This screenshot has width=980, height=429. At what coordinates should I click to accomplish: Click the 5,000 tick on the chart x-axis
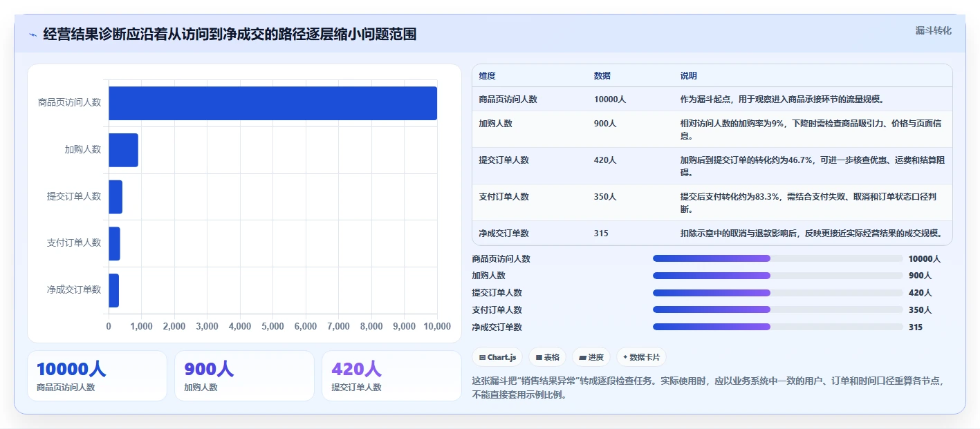coord(272,326)
